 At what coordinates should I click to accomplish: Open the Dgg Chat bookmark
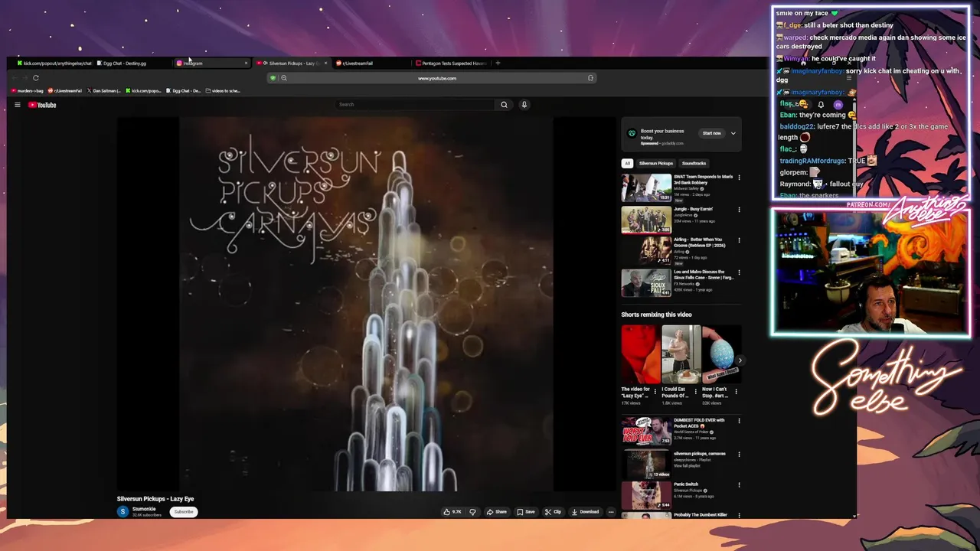[184, 90]
